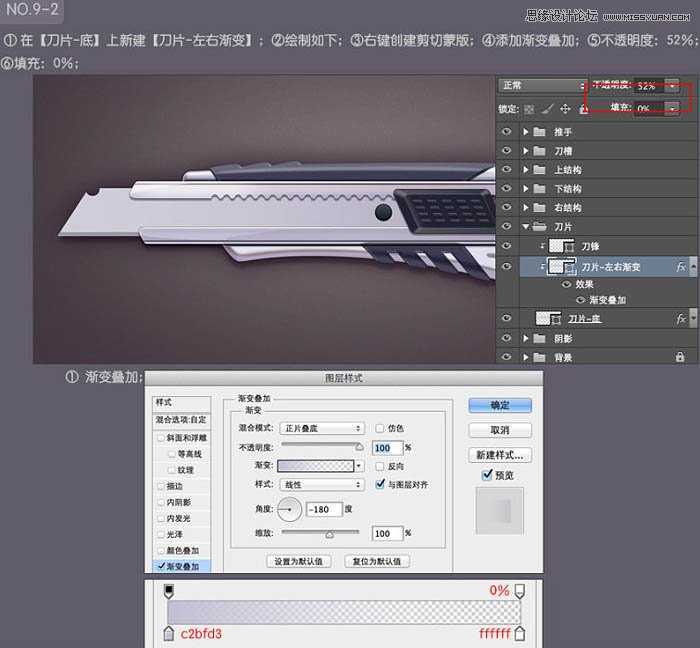Click 新建样式... button
The height and width of the screenshot is (648, 700).
coord(500,455)
